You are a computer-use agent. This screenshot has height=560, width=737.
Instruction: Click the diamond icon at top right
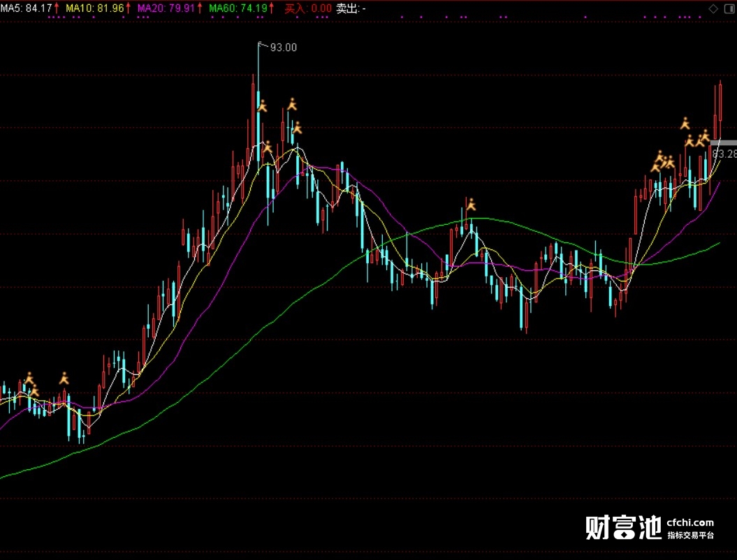click(713, 8)
